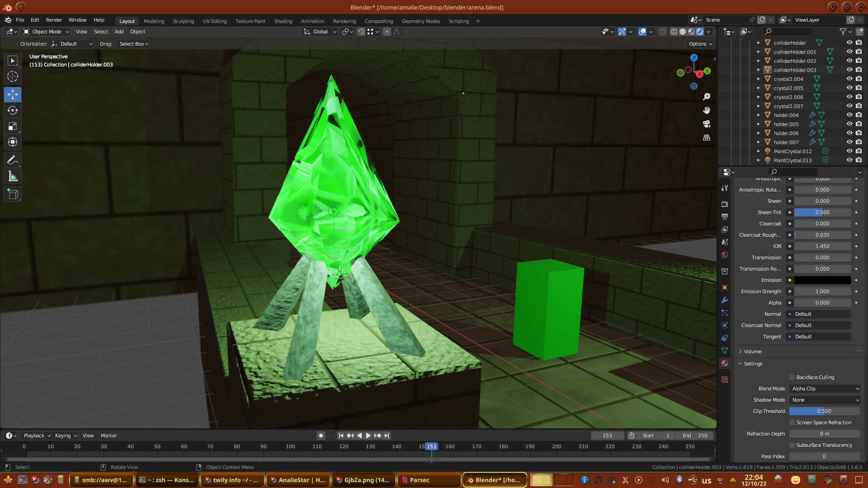
Task: Hide crystal2.004 with eye icon
Action: (x=849, y=79)
